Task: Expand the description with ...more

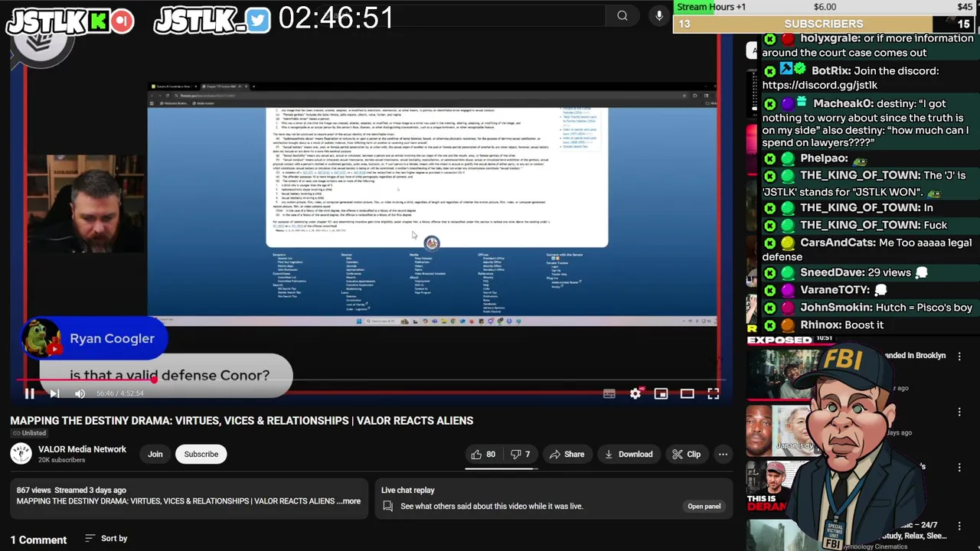Action: click(x=348, y=501)
